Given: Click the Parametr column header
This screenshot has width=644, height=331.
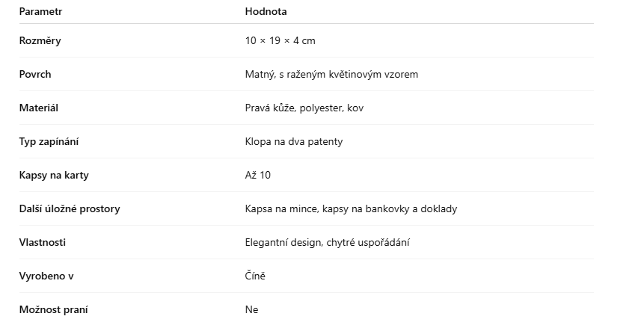Looking at the screenshot, I should pos(40,11).
